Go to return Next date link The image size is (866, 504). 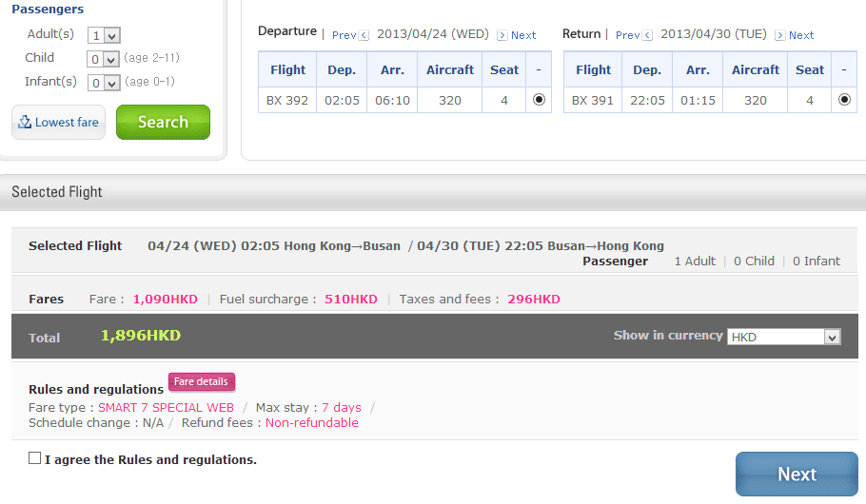tap(801, 35)
